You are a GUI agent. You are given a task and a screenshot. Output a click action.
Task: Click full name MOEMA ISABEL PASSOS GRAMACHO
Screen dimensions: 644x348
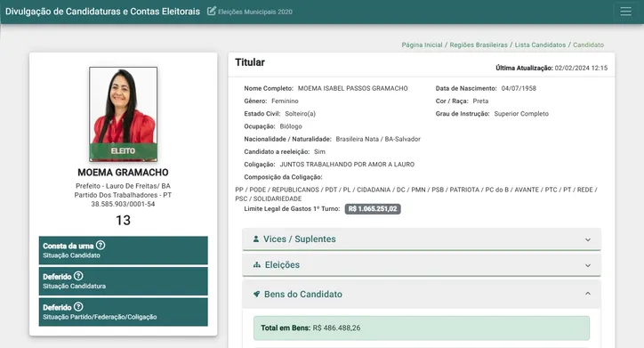tap(353, 88)
